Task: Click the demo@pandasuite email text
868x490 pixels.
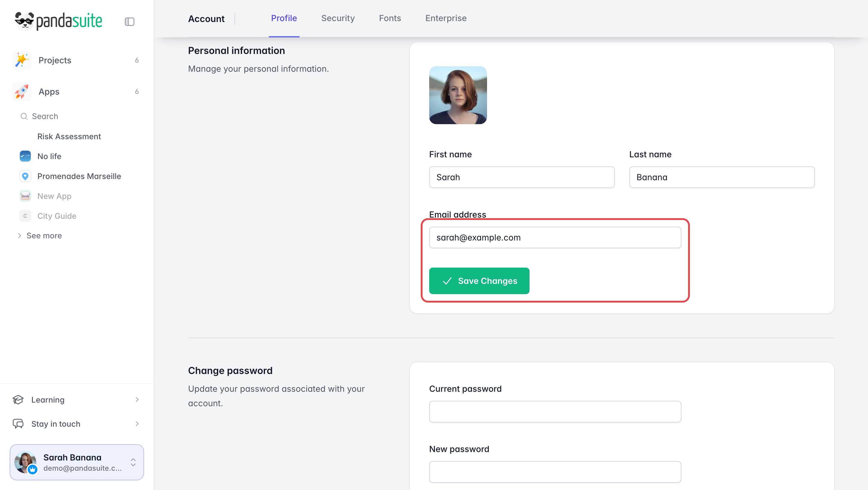Action: coord(83,468)
